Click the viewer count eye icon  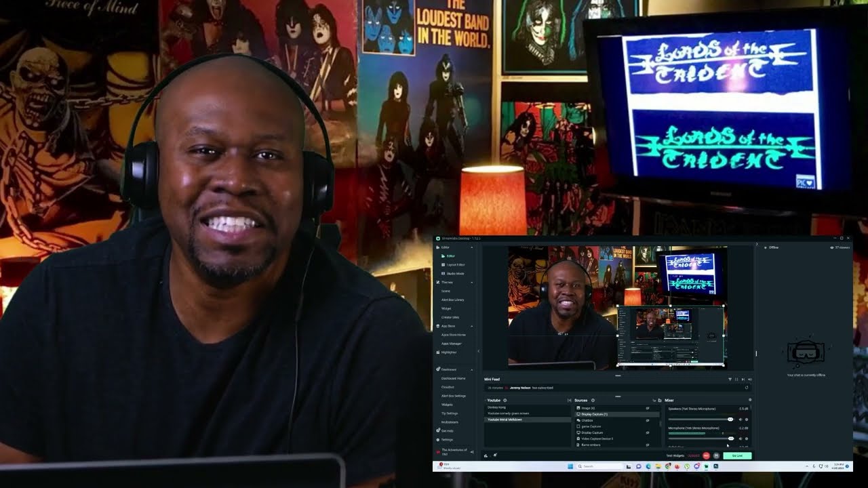click(832, 247)
